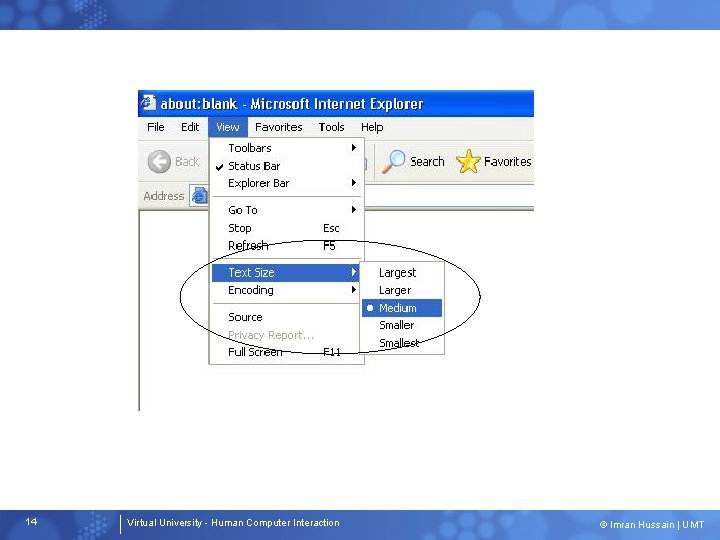The height and width of the screenshot is (540, 720).
Task: Click slide number 14 in footer
Action: [31, 522]
